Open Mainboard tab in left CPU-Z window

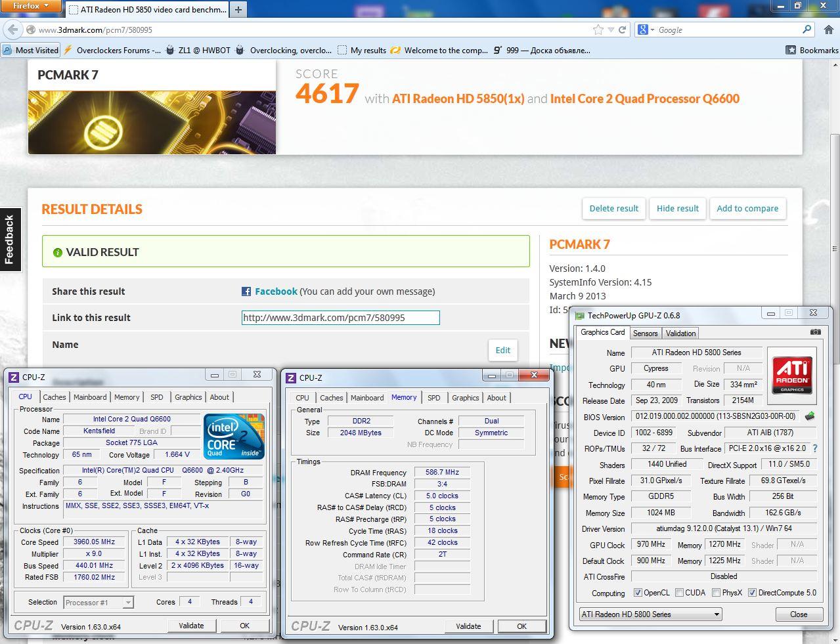coord(90,397)
